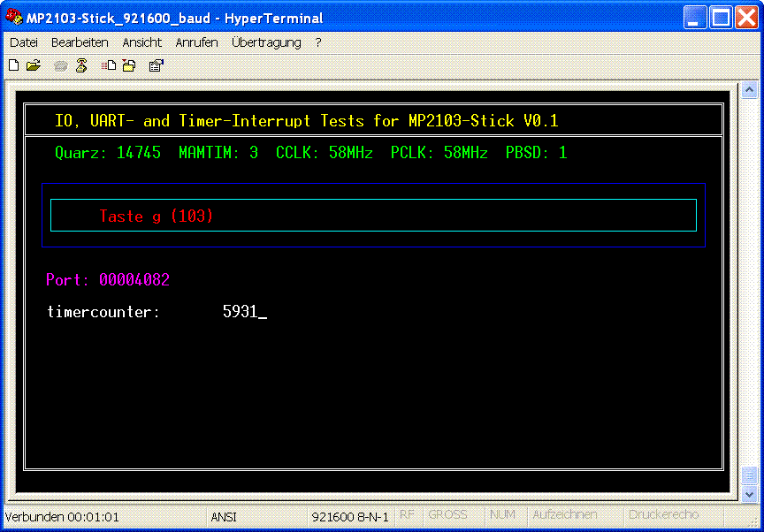Screen dimensions: 764x532
Task: Close the HyperTerminal window
Action: coord(747,18)
